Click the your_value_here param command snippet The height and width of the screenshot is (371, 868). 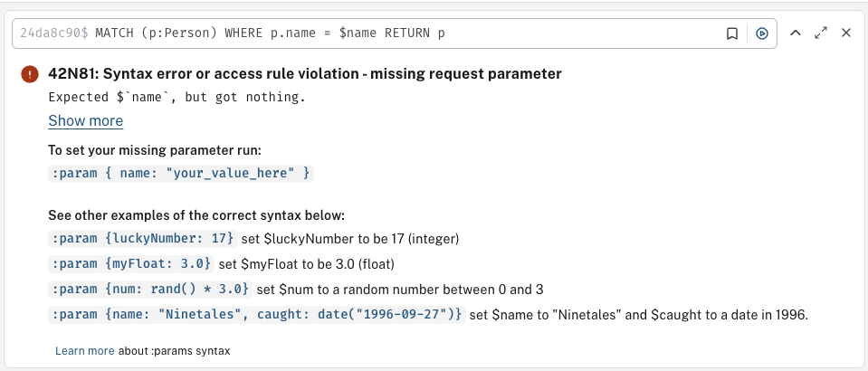pos(181,172)
